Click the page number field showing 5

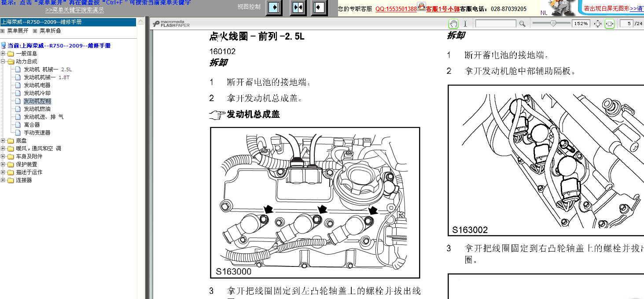[626, 24]
